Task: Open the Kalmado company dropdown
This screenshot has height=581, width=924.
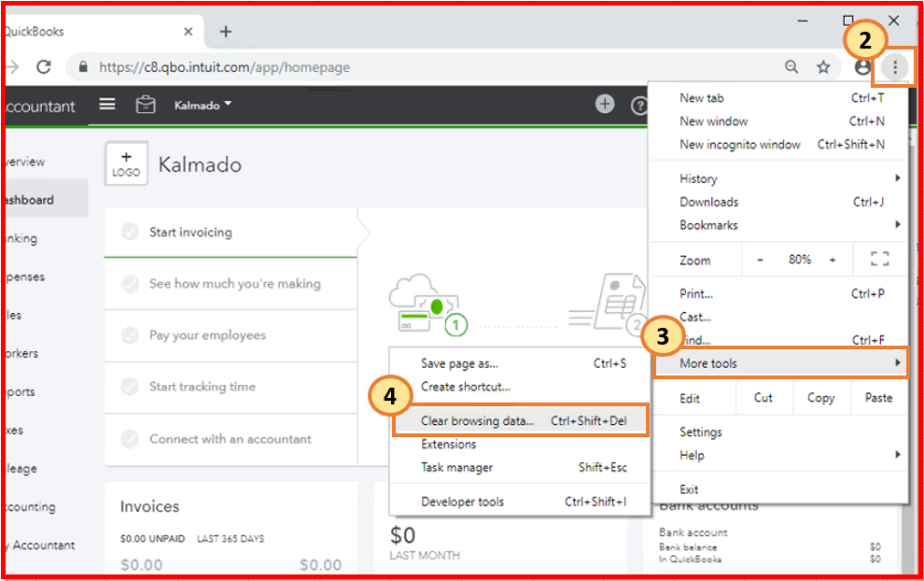Action: [203, 105]
